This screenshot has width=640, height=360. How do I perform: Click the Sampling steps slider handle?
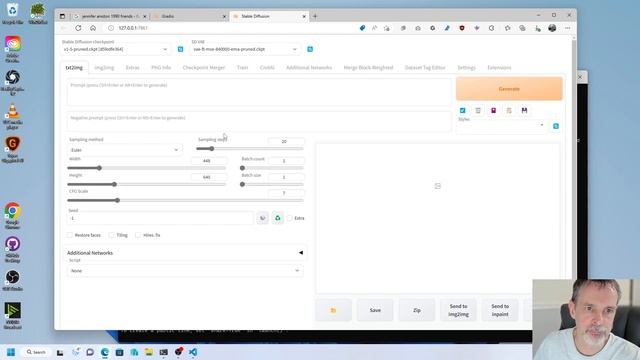pyautogui.click(x=211, y=149)
